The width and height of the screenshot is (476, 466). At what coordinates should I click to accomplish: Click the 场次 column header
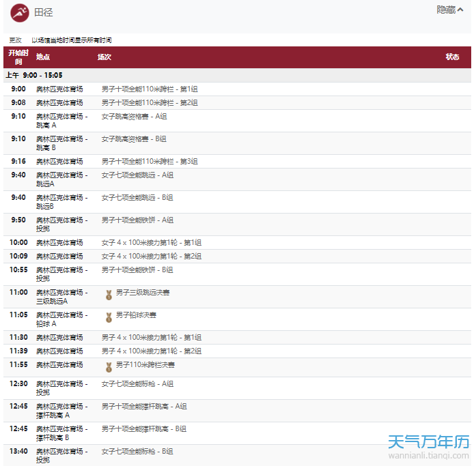pyautogui.click(x=104, y=57)
